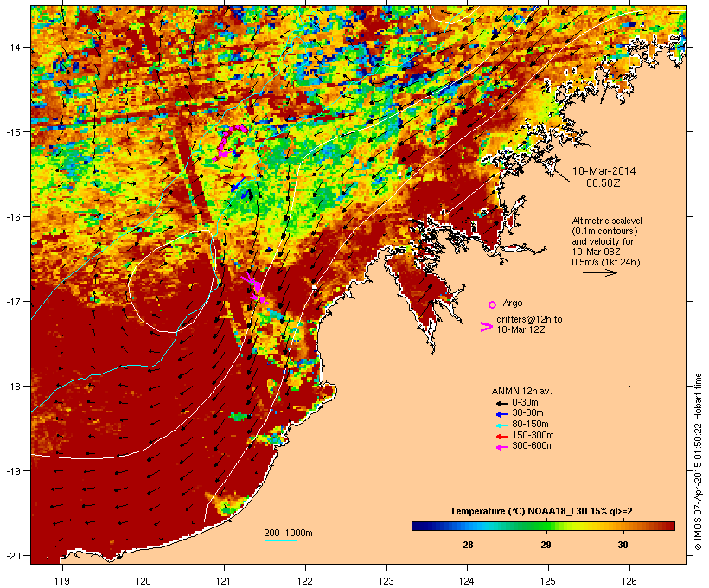Click latitude label -16

[x=12, y=217]
